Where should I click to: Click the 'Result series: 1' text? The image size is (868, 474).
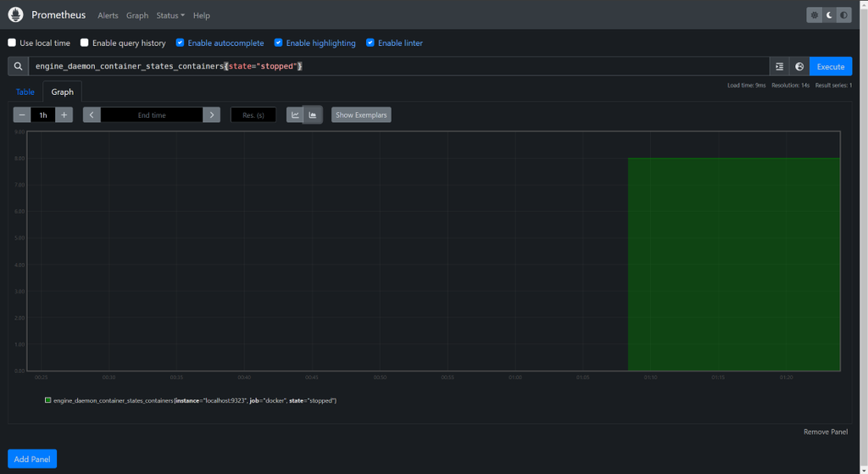[834, 86]
